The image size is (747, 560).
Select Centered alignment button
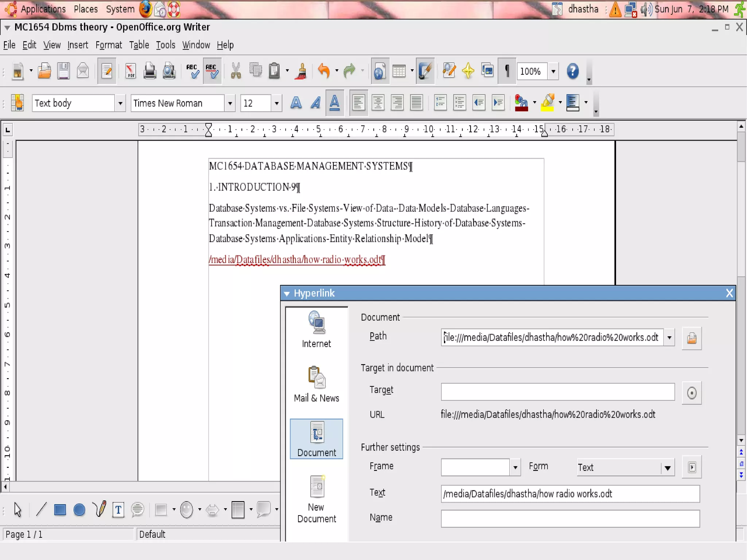[x=378, y=103]
